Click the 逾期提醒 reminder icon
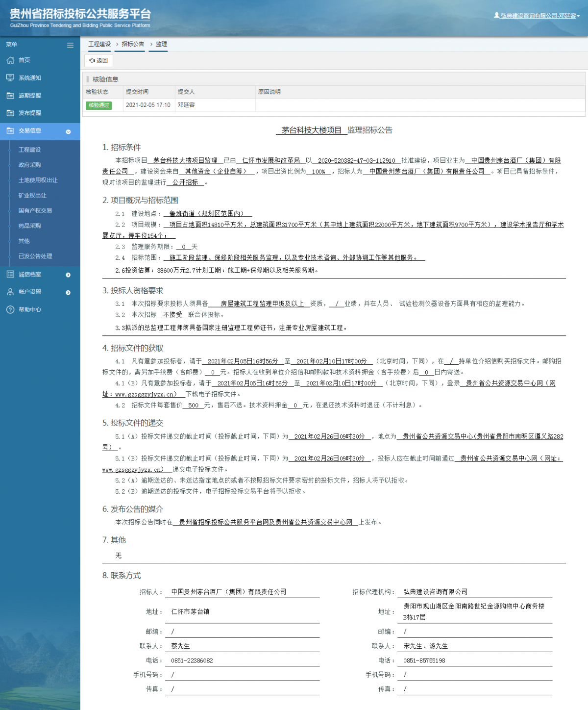The width and height of the screenshot is (588, 710). (x=11, y=95)
